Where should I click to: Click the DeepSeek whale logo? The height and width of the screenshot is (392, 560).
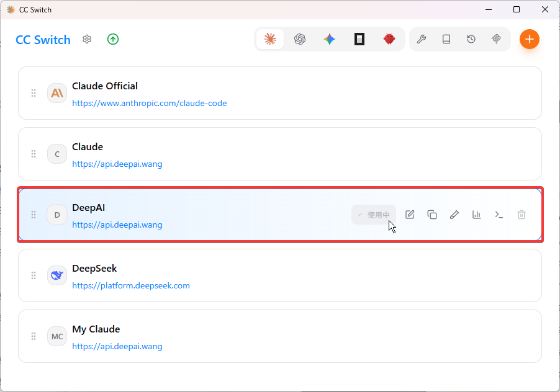pyautogui.click(x=57, y=275)
